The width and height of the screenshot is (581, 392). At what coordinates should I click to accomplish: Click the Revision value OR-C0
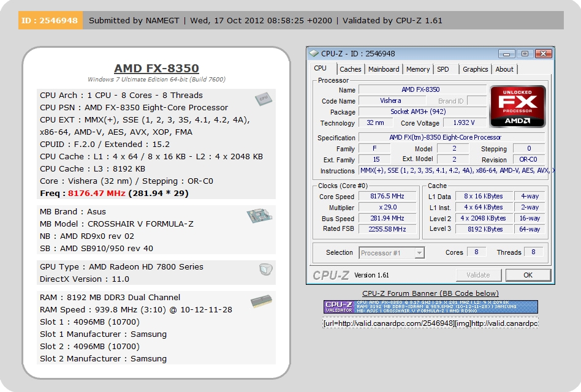[x=529, y=159]
